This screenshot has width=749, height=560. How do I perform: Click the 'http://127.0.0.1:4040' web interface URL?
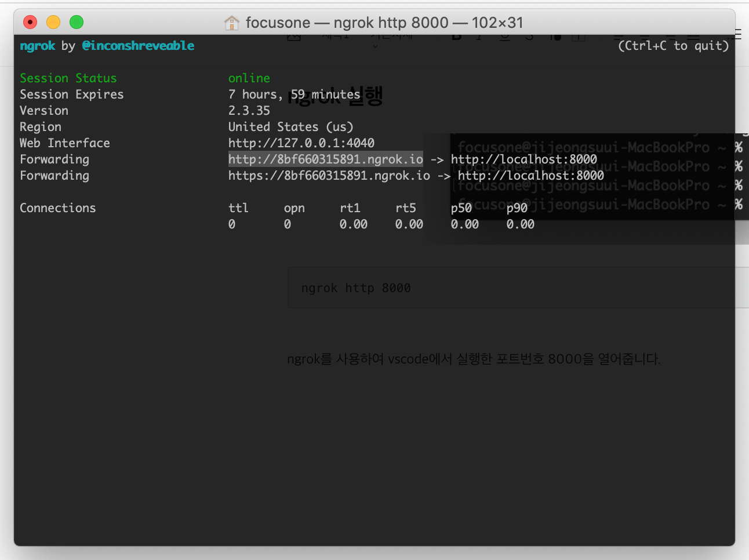point(301,143)
